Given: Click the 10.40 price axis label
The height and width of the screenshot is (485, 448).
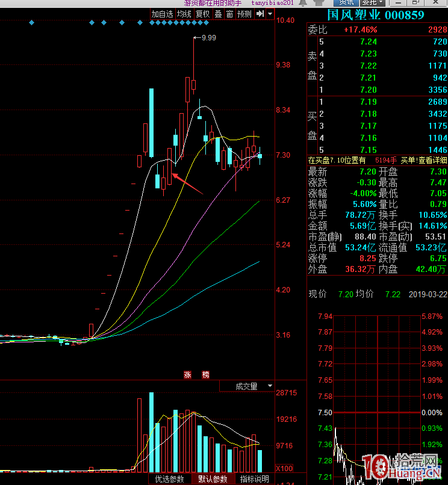Looking at the screenshot, I should point(285,20).
